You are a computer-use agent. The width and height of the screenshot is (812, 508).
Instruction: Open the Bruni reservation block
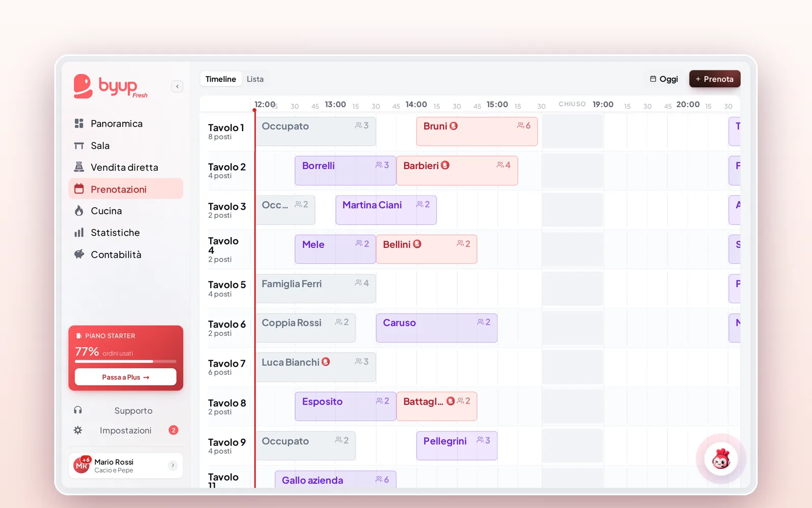pos(477,132)
